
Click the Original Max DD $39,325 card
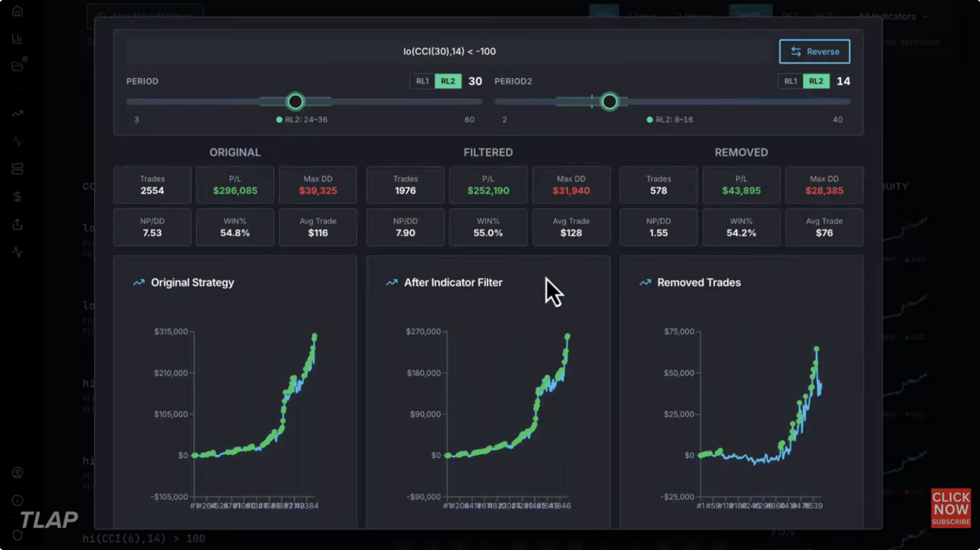coord(318,185)
